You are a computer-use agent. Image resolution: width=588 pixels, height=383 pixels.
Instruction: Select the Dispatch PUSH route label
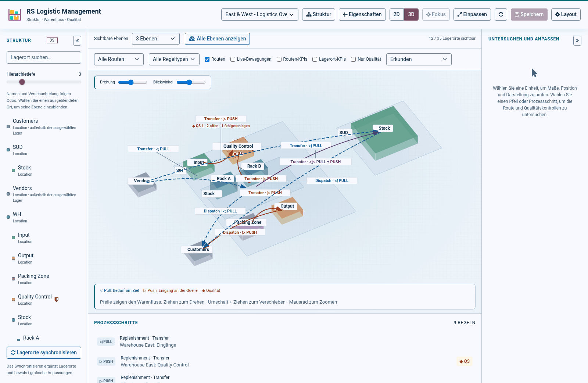coord(240,232)
